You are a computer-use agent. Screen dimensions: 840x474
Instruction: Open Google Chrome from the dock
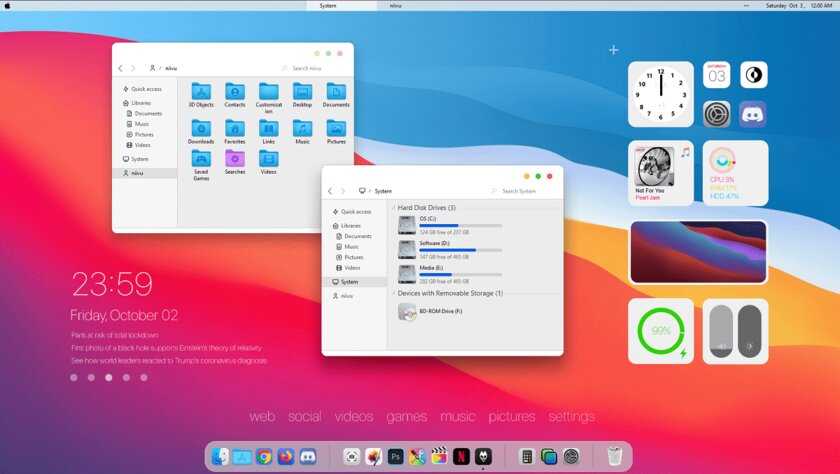(264, 457)
